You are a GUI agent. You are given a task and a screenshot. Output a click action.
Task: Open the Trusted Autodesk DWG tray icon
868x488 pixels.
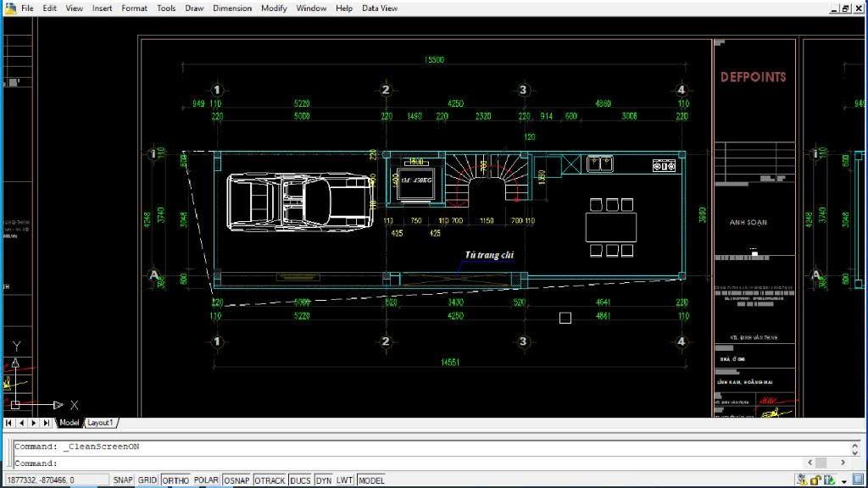tap(829, 480)
